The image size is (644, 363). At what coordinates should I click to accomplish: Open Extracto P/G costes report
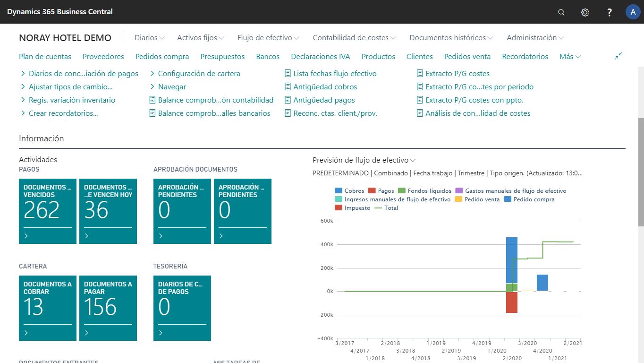click(458, 74)
